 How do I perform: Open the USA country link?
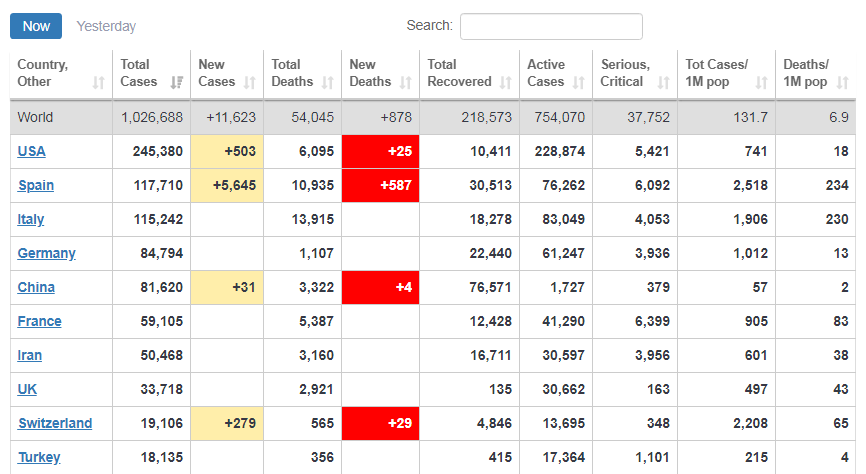pos(32,151)
